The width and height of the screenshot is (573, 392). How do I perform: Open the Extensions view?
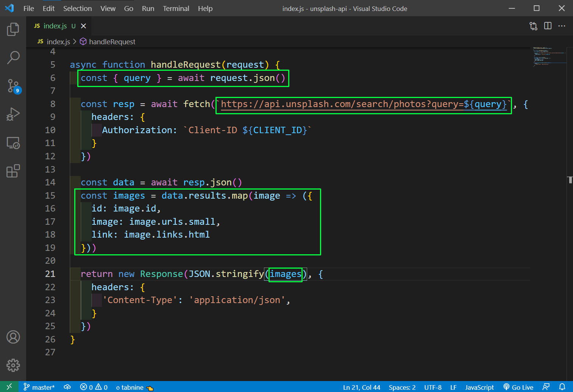(x=13, y=171)
